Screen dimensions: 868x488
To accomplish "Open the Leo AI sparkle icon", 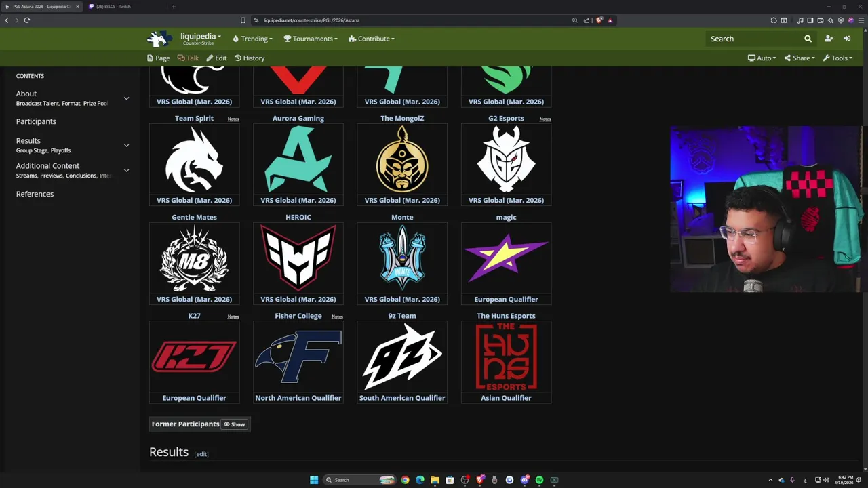I will [x=830, y=20].
